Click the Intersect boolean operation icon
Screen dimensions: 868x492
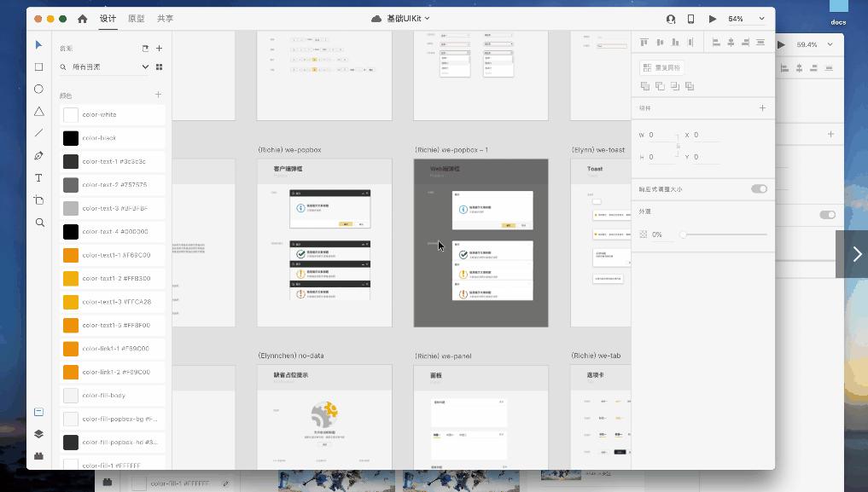click(x=675, y=86)
